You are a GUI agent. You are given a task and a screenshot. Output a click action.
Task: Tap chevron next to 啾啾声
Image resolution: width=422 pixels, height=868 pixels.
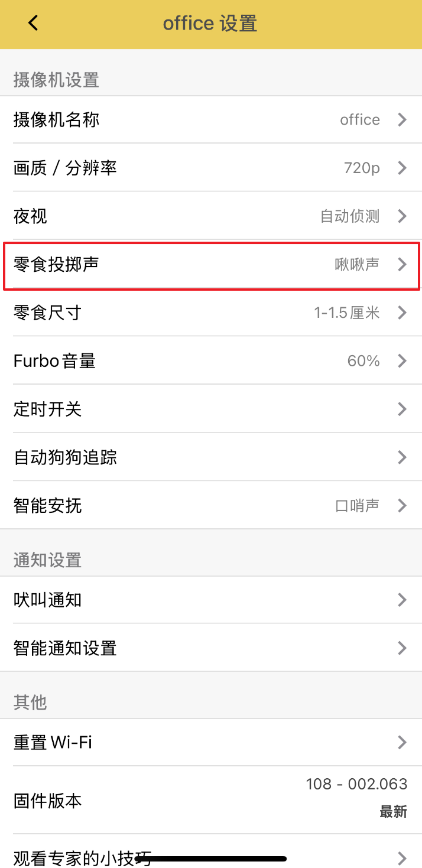(402, 264)
